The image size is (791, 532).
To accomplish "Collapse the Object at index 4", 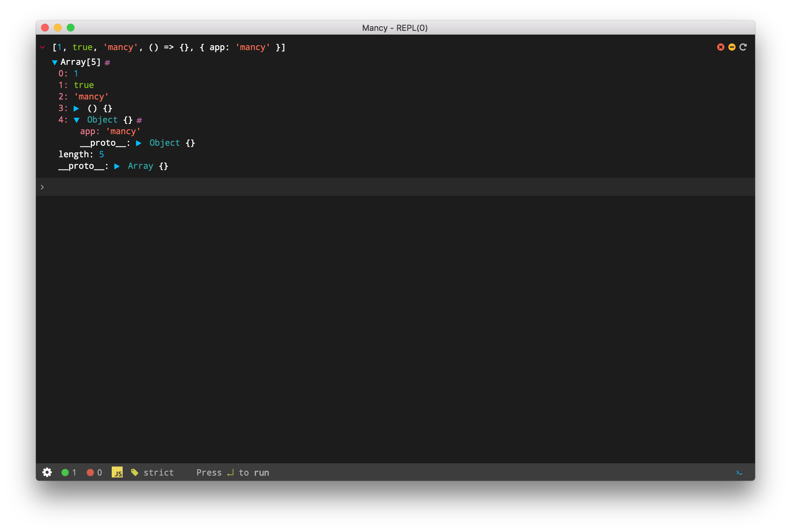I will point(76,120).
